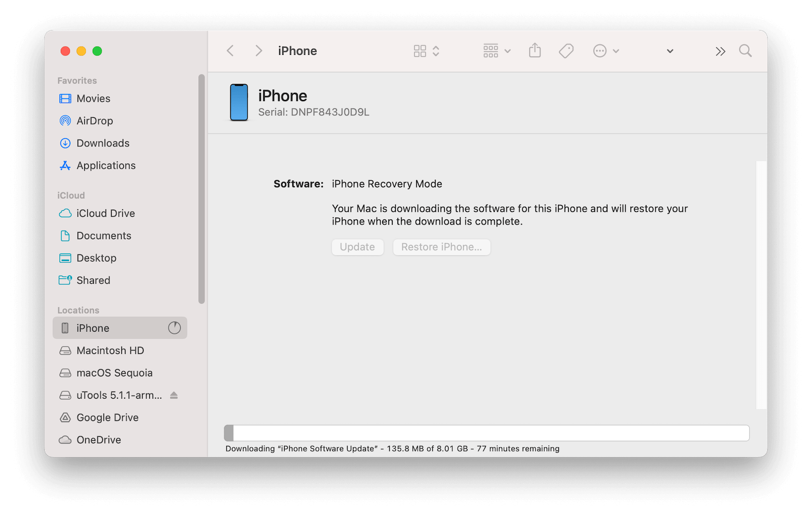Click the Favorites section header

coord(77,81)
